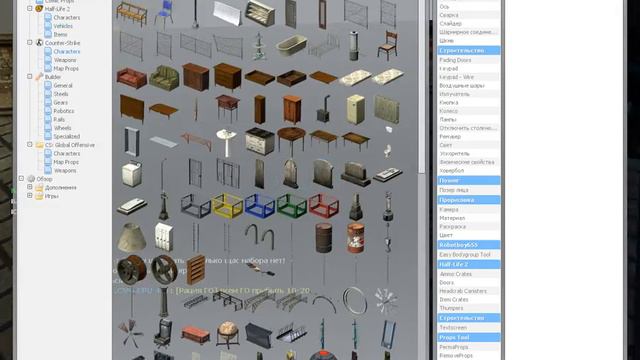This screenshot has width=640, height=360.
Task: Select the Ammo Crates tool
Action: click(469, 274)
